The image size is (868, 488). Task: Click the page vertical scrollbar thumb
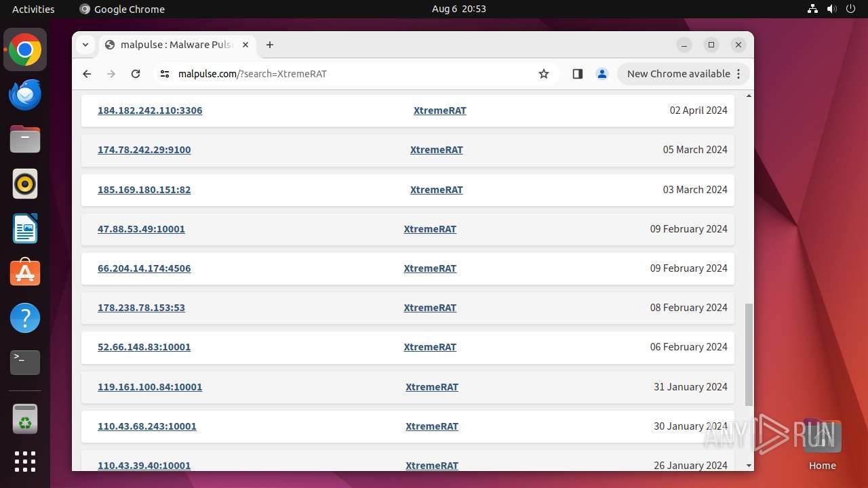coord(749,354)
